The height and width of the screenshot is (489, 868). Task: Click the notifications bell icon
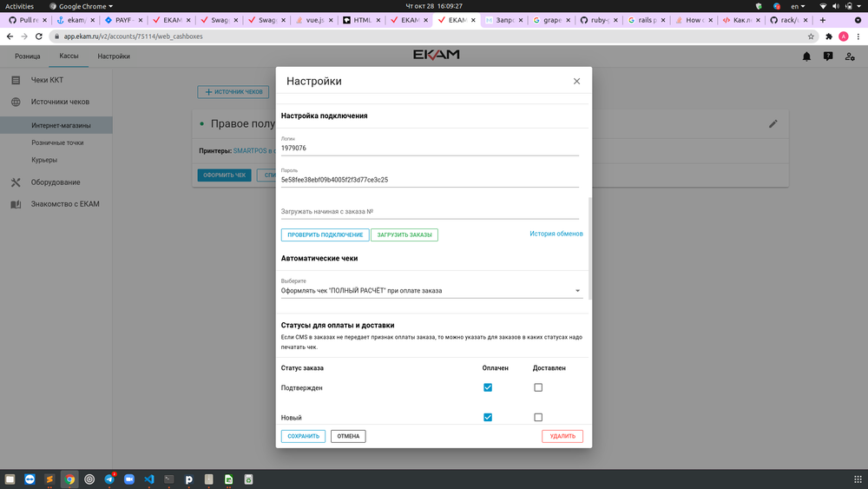[x=806, y=56]
